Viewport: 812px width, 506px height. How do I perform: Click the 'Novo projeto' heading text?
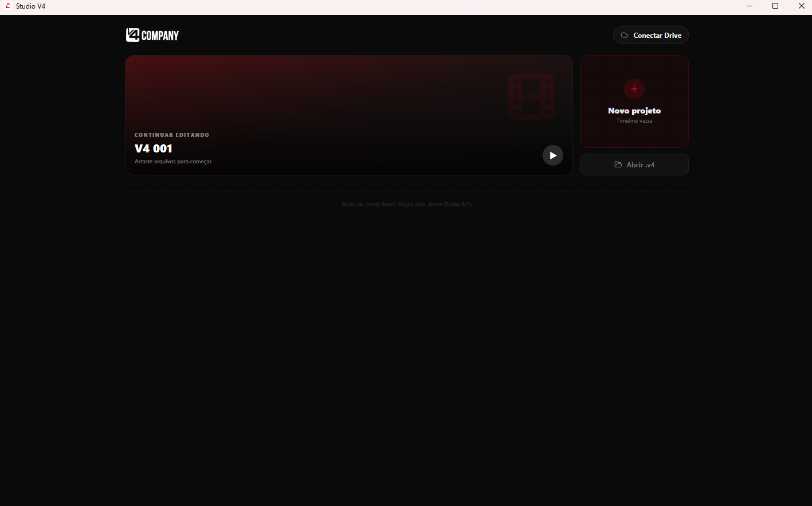[x=634, y=111]
